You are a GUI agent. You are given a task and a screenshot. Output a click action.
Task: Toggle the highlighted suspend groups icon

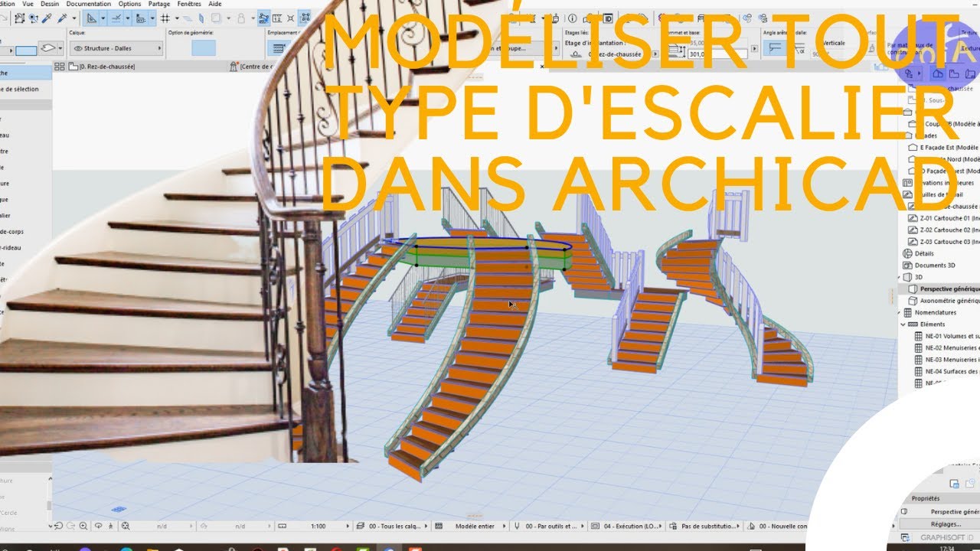point(264,18)
